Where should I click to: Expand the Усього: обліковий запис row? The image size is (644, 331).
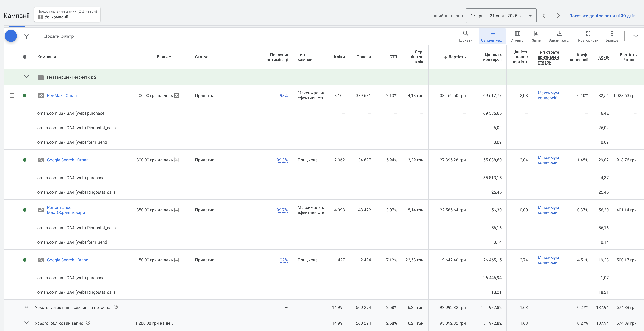click(x=26, y=323)
